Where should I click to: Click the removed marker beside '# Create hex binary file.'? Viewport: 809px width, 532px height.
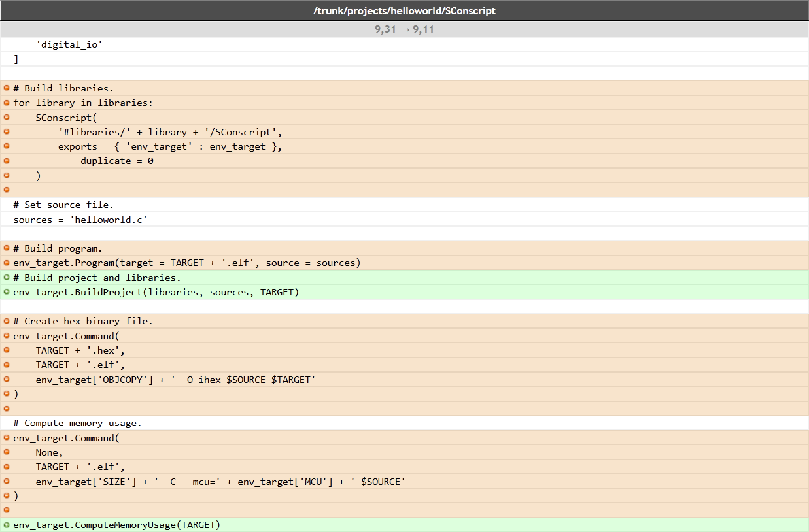(7, 321)
